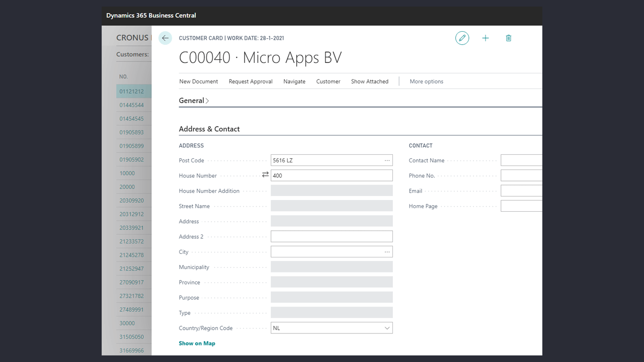Select customer 10000 in the list

pyautogui.click(x=127, y=173)
